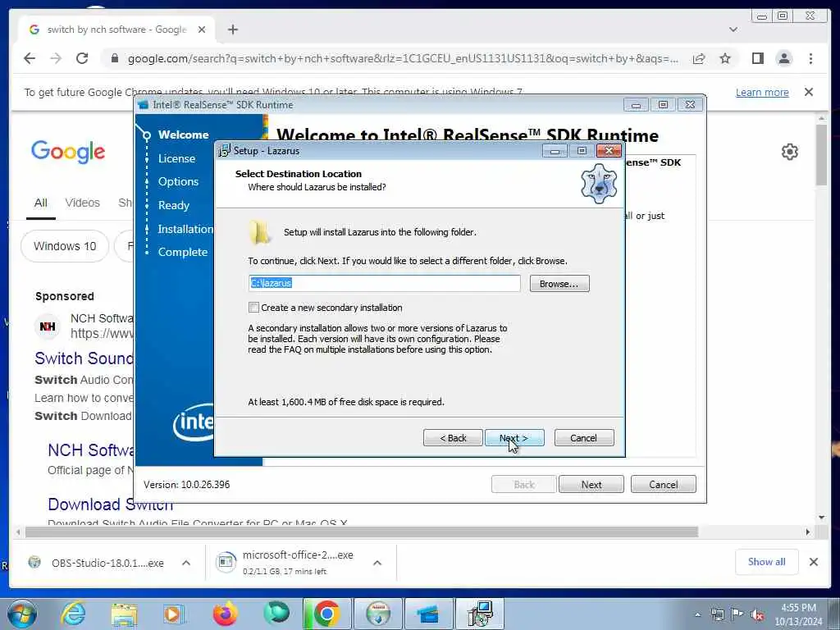Screen dimensions: 840x630
Task: Open the network icon in system tray
Action: pyautogui.click(x=717, y=614)
